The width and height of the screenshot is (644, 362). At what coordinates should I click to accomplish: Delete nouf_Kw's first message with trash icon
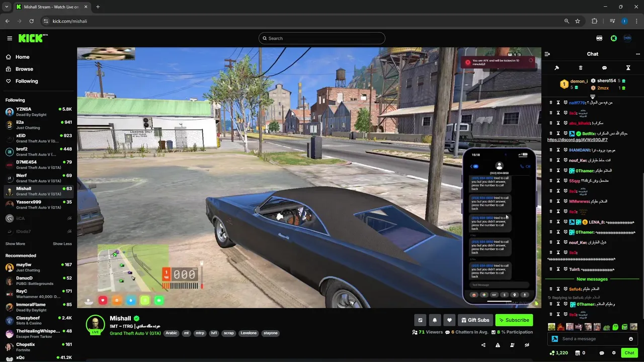click(551, 160)
